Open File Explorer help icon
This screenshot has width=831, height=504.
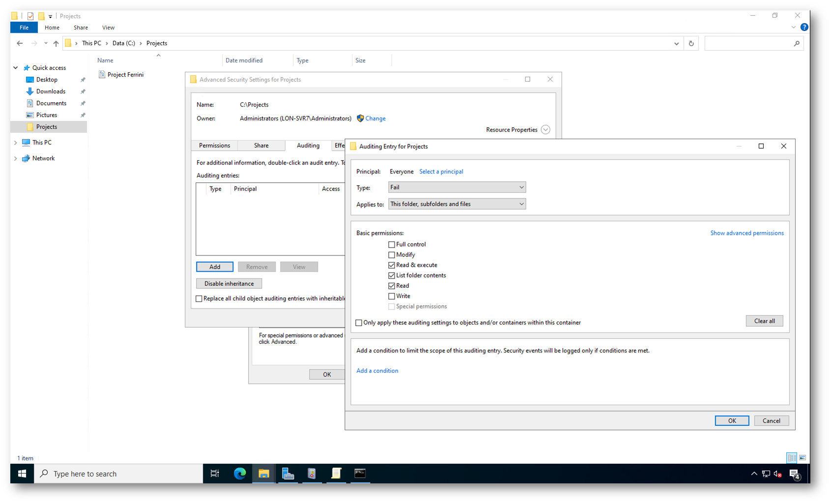804,28
